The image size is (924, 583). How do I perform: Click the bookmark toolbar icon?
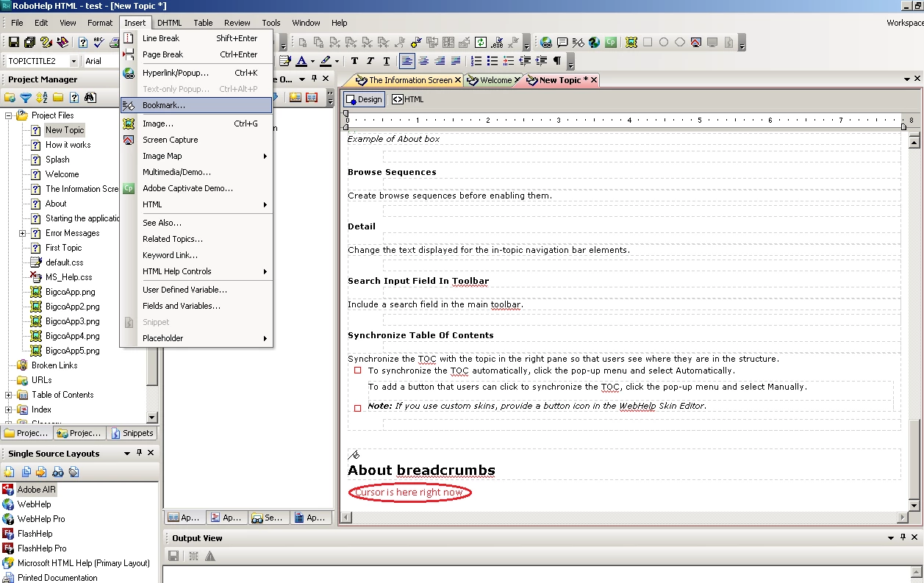tap(579, 43)
